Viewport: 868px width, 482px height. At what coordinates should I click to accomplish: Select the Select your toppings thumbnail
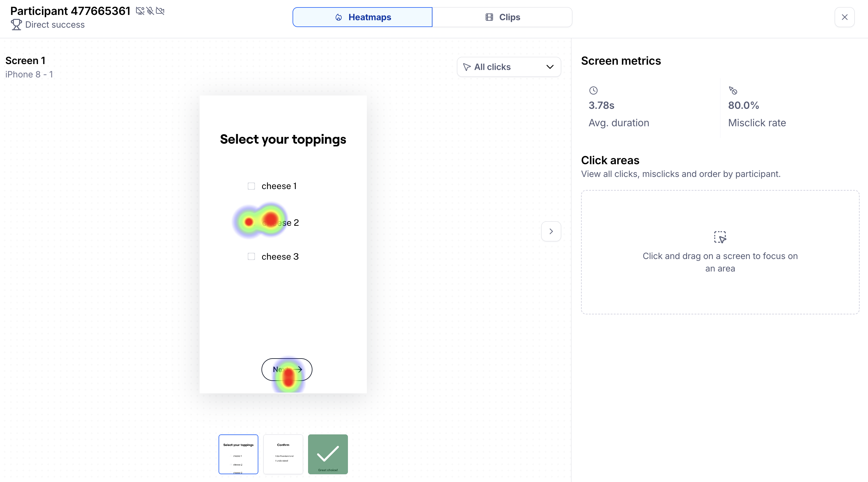238,454
